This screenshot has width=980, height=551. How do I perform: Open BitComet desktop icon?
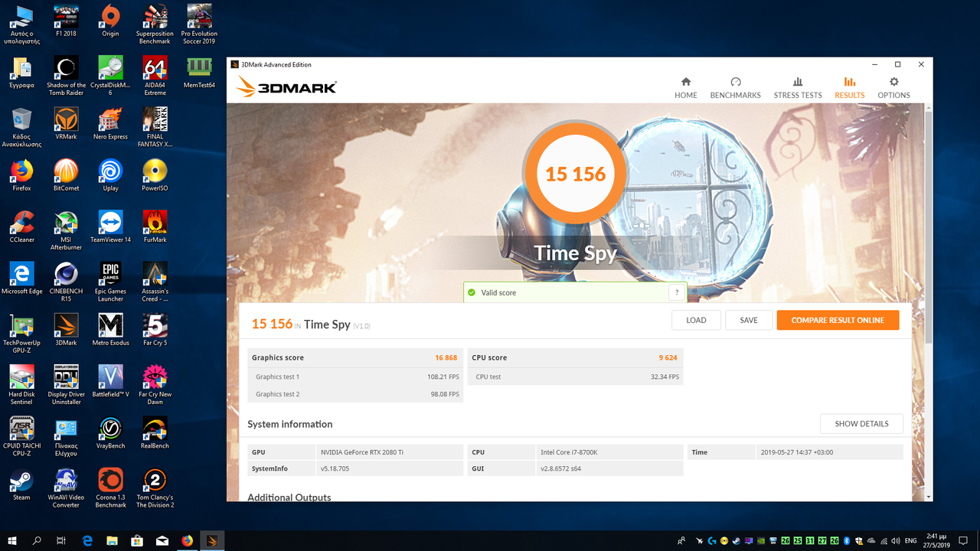(x=66, y=174)
